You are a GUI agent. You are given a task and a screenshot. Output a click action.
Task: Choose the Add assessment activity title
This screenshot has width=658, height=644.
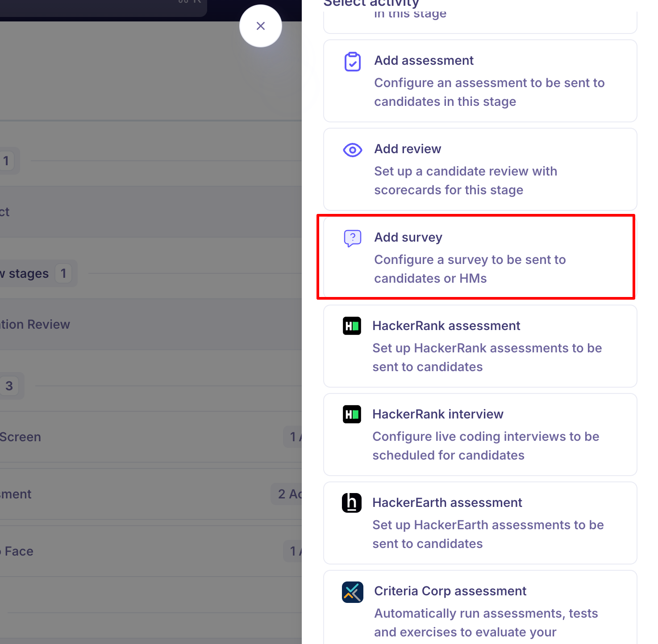tap(424, 60)
